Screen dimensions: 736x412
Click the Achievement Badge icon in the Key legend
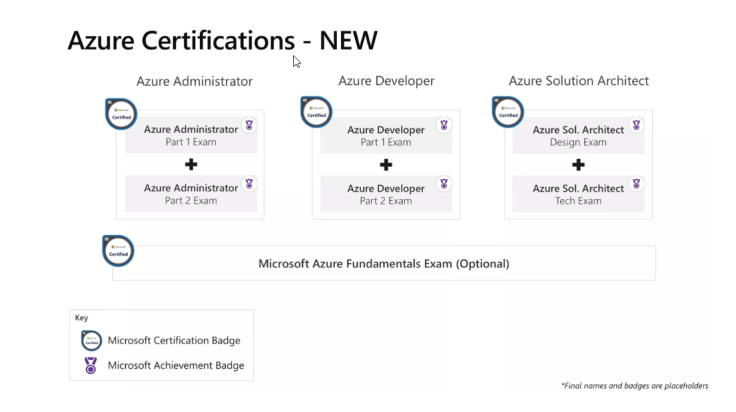click(91, 365)
